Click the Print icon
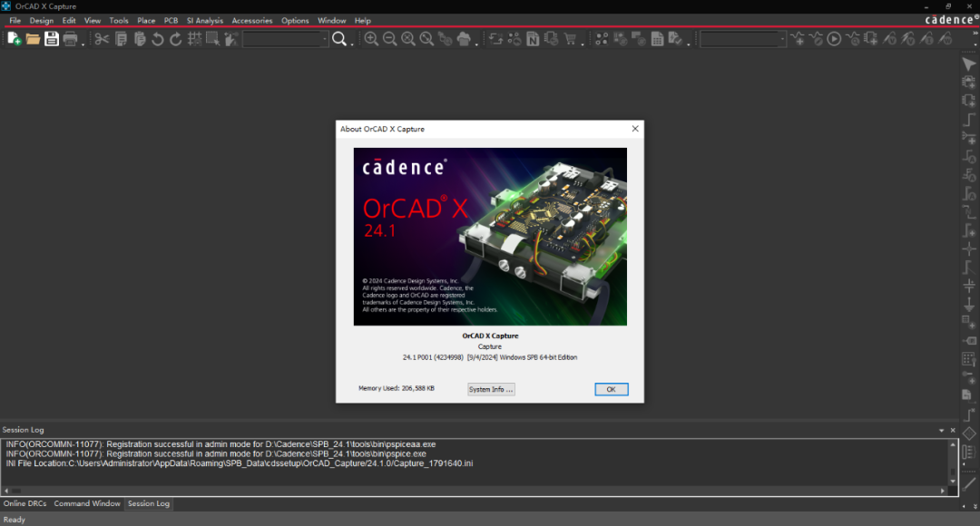Viewport: 980px width, 526px height. coord(71,39)
